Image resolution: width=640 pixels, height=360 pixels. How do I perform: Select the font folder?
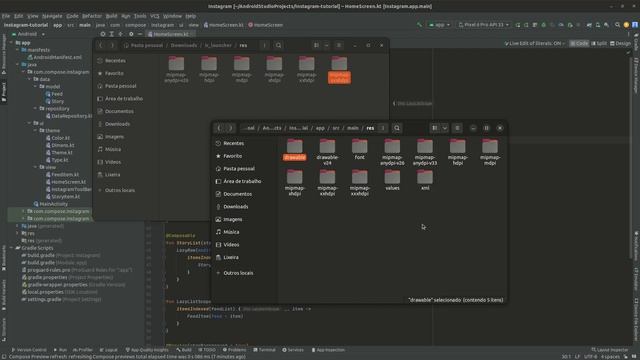pyautogui.click(x=360, y=149)
